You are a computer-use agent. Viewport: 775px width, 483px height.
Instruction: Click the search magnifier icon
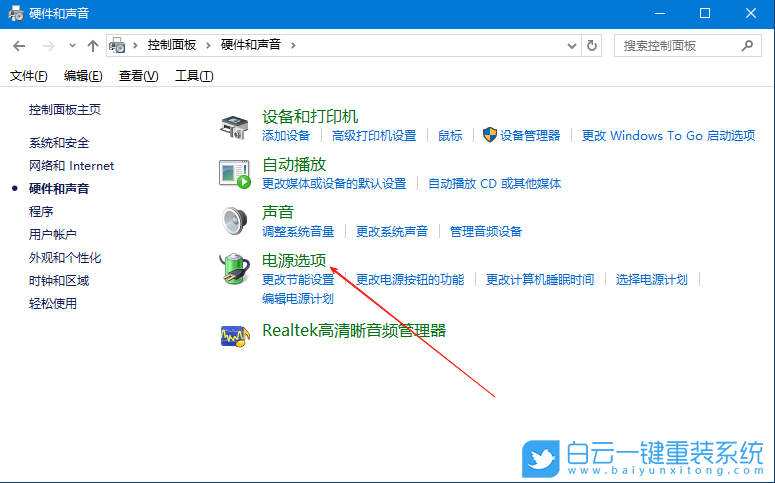coord(747,45)
